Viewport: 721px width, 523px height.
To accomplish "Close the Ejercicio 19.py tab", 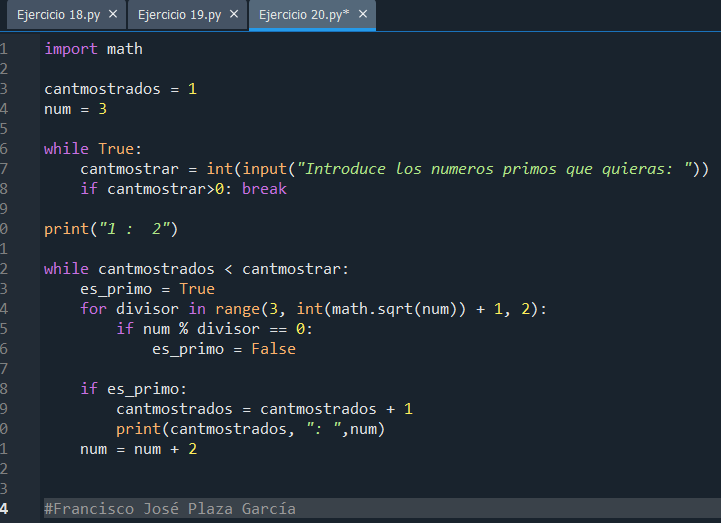I will click(x=234, y=15).
